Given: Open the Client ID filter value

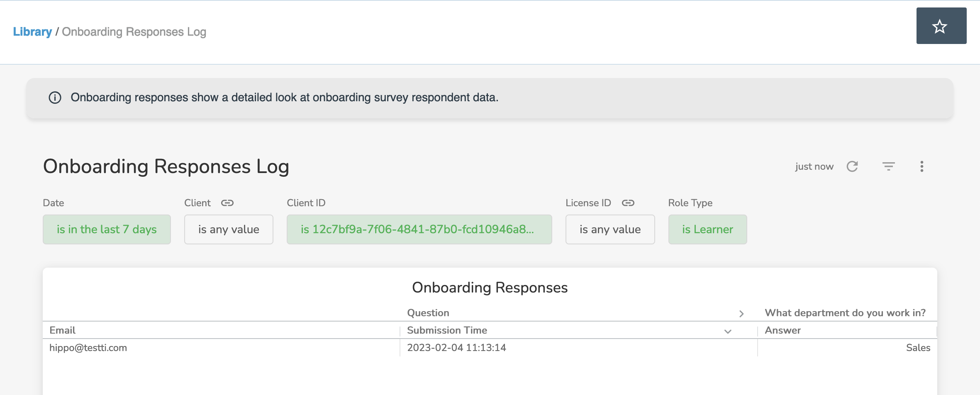Looking at the screenshot, I should [419, 229].
